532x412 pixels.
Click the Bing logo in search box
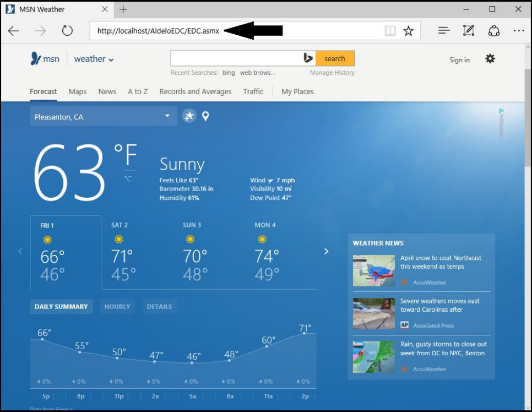[308, 58]
